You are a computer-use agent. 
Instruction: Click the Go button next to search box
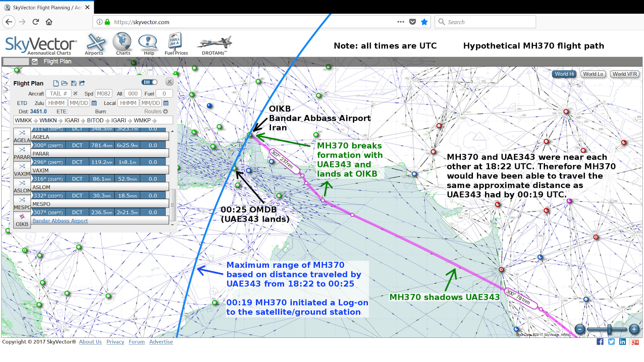point(35,62)
